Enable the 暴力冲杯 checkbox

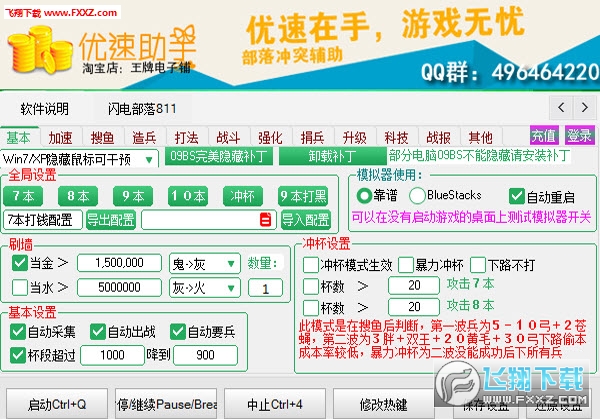(x=406, y=265)
